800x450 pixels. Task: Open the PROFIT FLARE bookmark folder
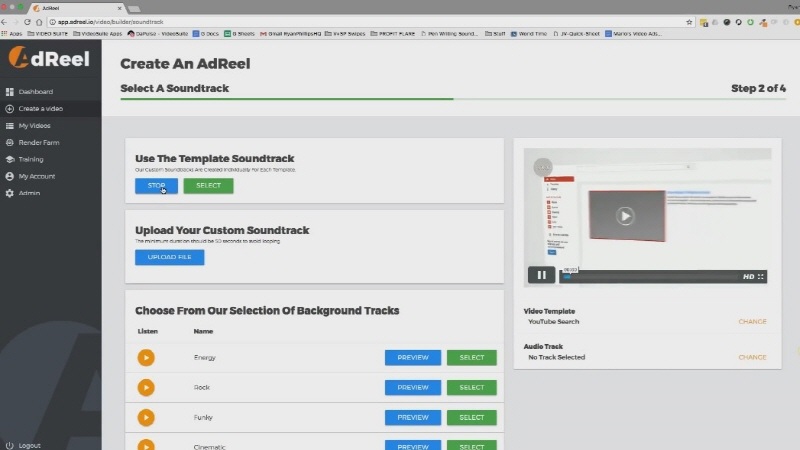pyautogui.click(x=392, y=34)
